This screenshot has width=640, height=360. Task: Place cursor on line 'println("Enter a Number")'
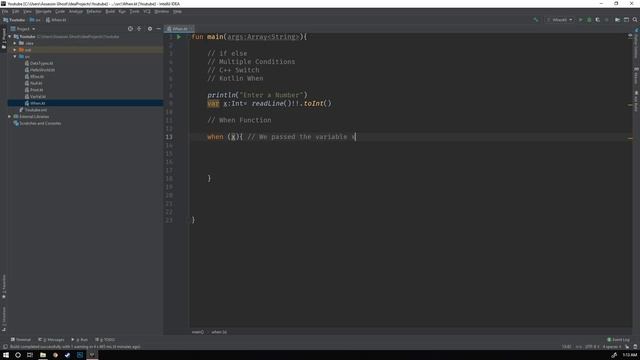257,95
